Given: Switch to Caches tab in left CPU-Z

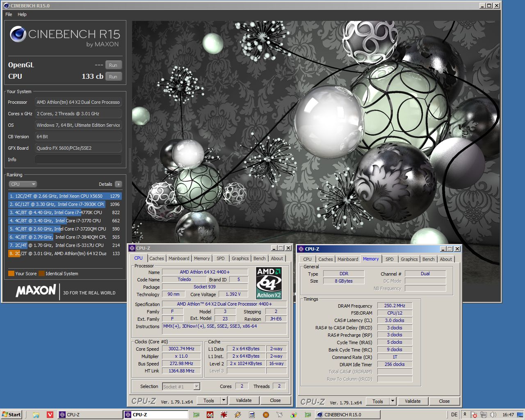Looking at the screenshot, I should [x=157, y=258].
